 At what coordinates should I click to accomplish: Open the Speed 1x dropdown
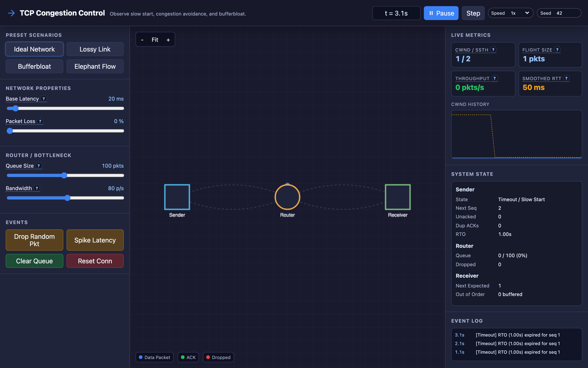pos(510,13)
